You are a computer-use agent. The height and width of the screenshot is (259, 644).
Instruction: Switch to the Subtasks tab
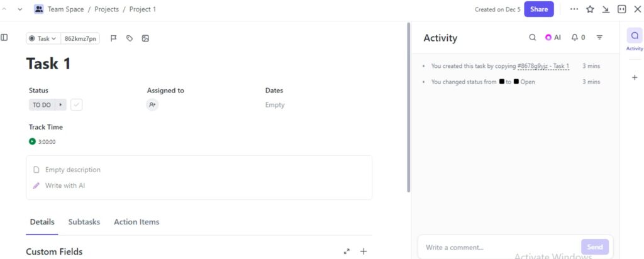[x=84, y=222]
